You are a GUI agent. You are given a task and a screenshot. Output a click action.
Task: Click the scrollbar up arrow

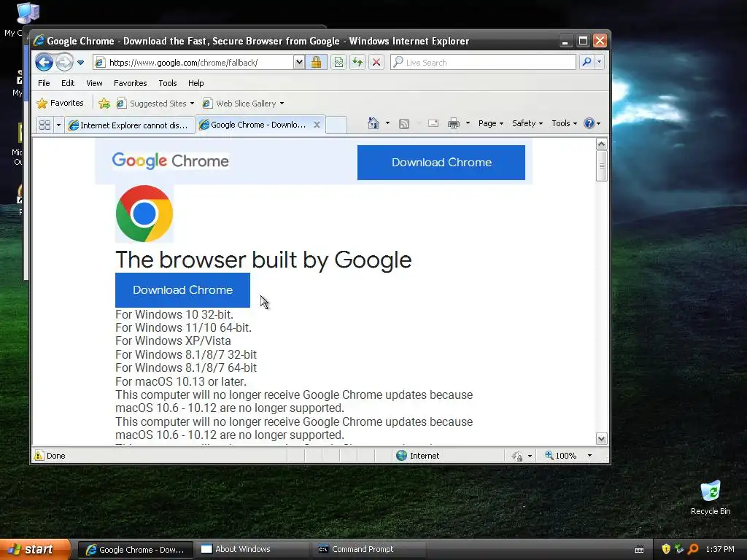click(x=601, y=144)
